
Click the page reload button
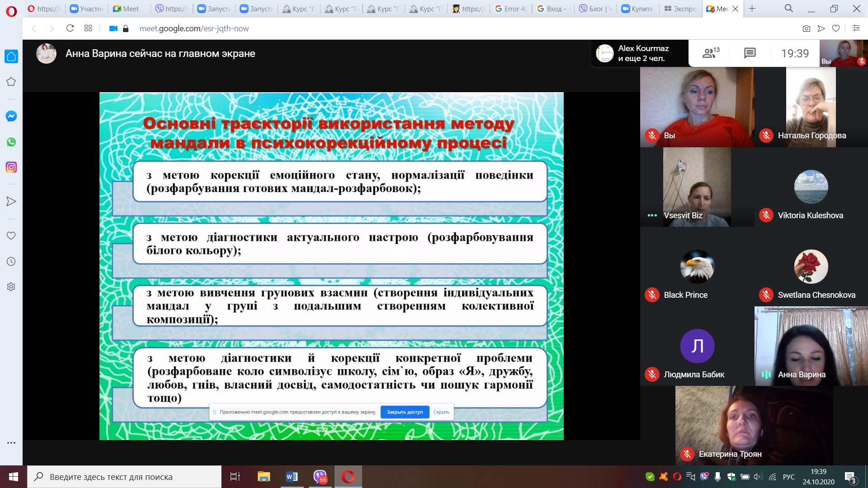70,28
